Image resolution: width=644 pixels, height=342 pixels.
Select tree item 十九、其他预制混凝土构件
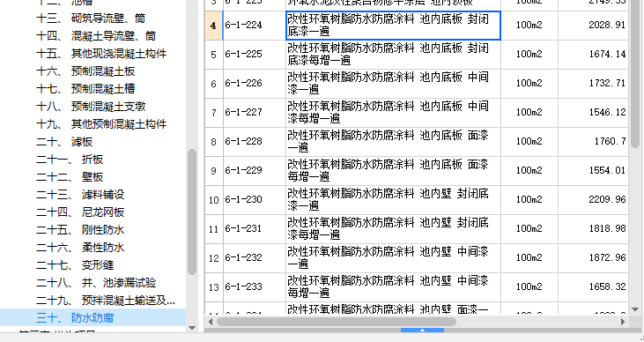point(101,124)
